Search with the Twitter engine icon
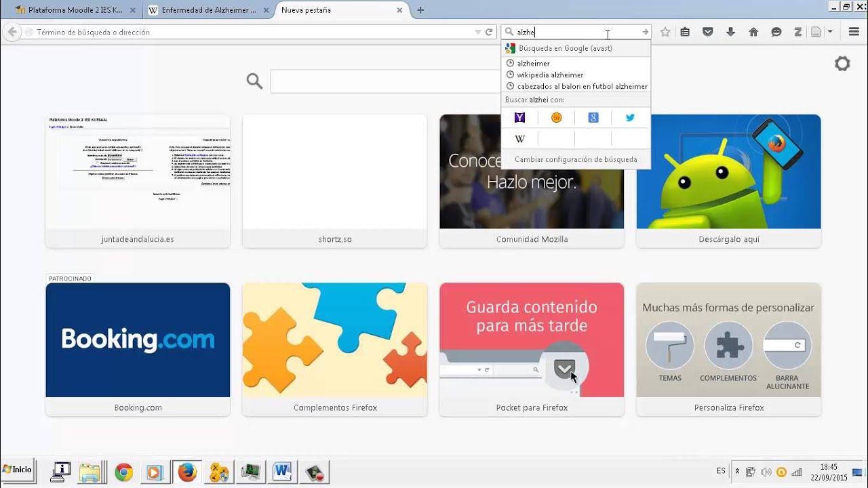The height and width of the screenshot is (488, 868). coord(630,118)
